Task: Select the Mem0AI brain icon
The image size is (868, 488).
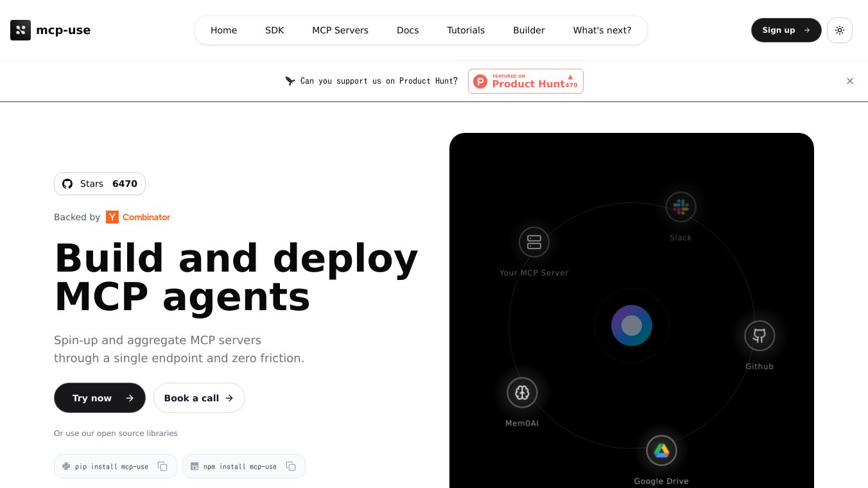Action: point(522,392)
